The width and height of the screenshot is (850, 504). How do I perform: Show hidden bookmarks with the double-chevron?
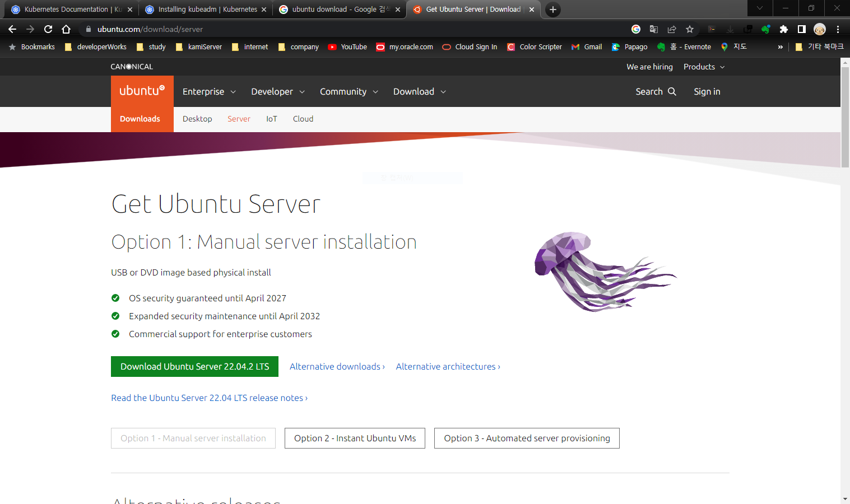tap(780, 47)
